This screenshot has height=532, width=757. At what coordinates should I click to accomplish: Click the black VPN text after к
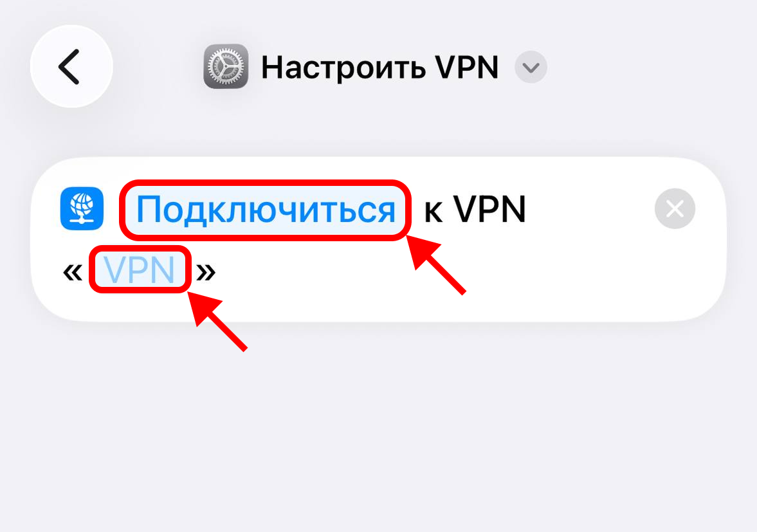pyautogui.click(x=489, y=210)
